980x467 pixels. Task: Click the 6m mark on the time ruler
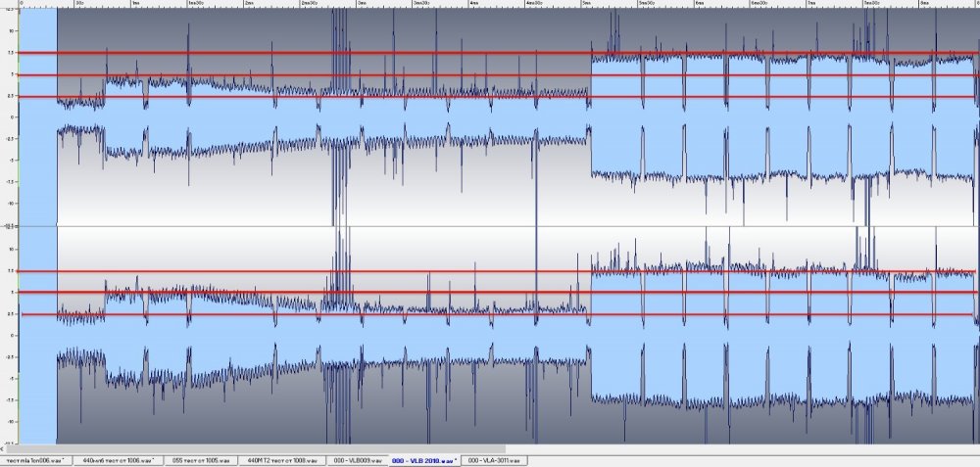click(699, 4)
